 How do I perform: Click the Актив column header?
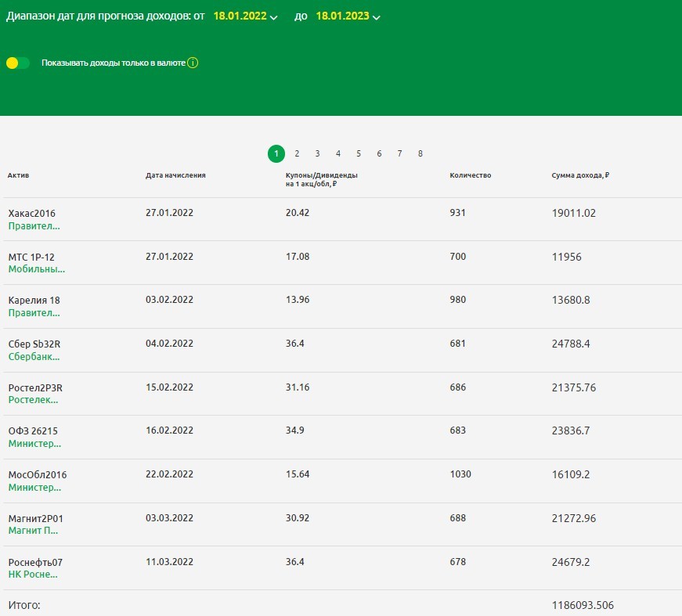coord(18,175)
